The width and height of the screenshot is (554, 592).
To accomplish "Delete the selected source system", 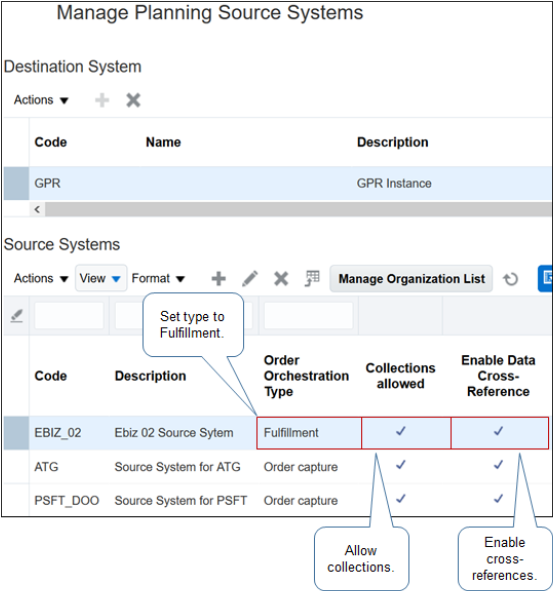I will tap(281, 279).
